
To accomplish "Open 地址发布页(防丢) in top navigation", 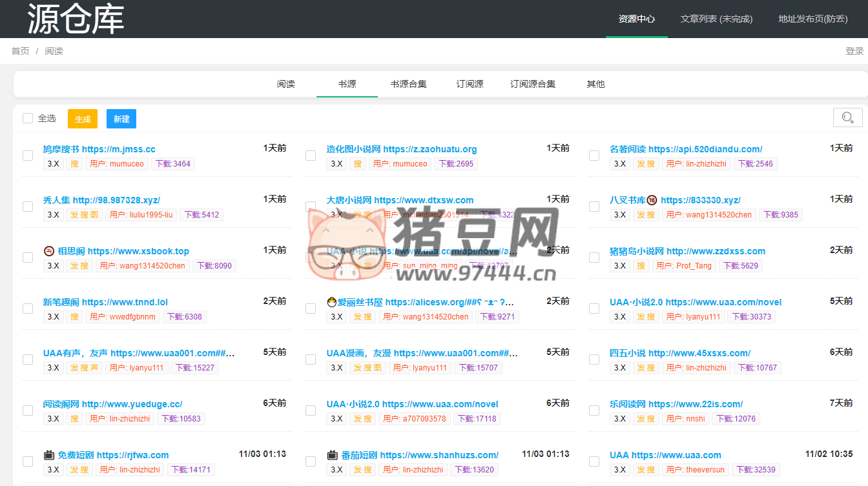I will click(x=813, y=19).
